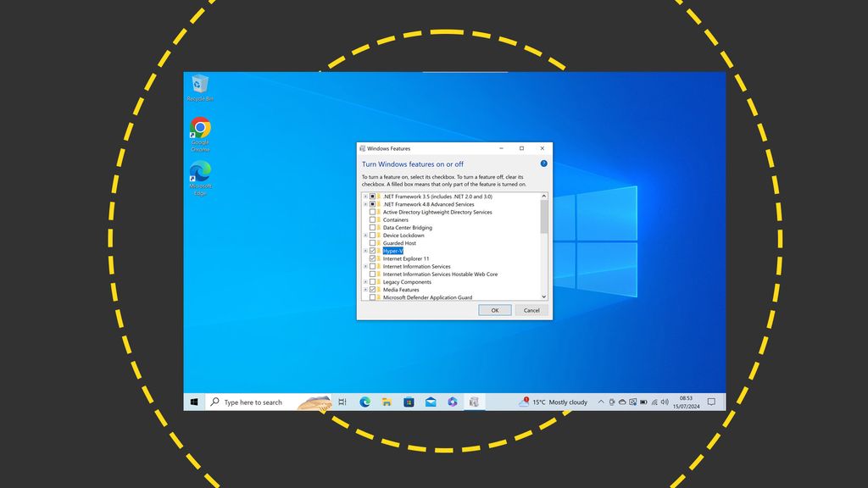Open Task View from the taskbar
The image size is (868, 488).
(342, 402)
